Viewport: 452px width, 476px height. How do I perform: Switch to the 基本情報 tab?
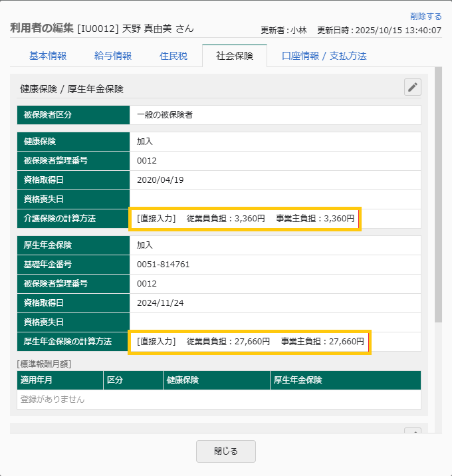pos(48,56)
